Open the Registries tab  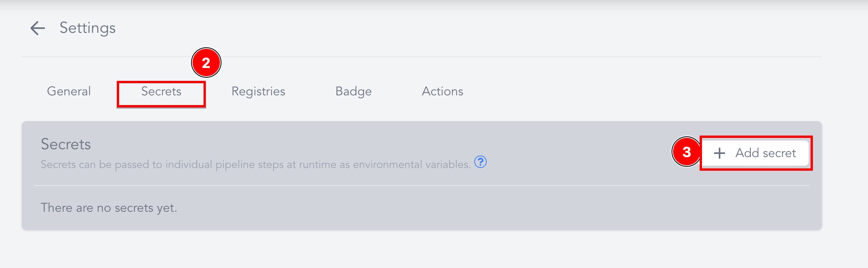258,91
